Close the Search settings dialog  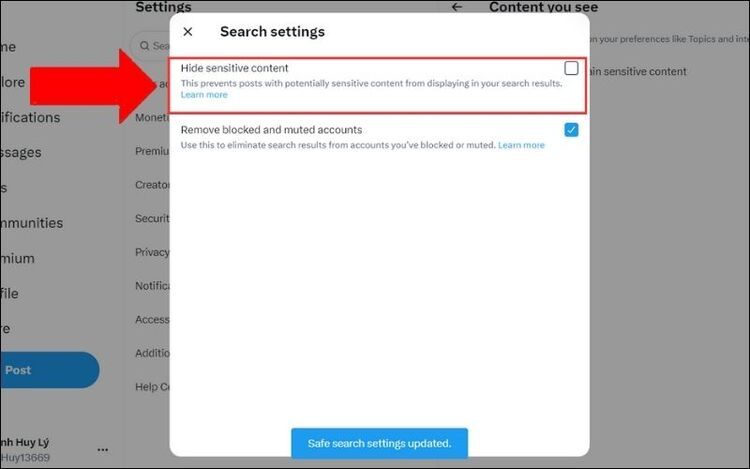pos(187,32)
